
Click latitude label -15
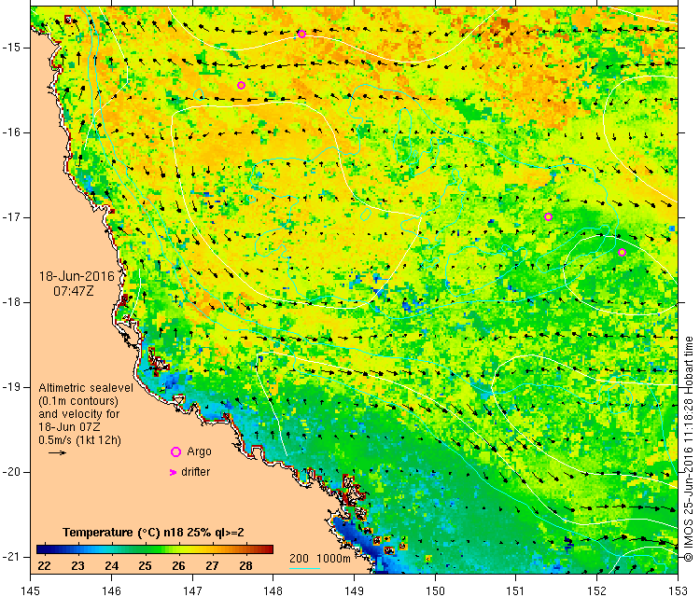click(x=10, y=48)
